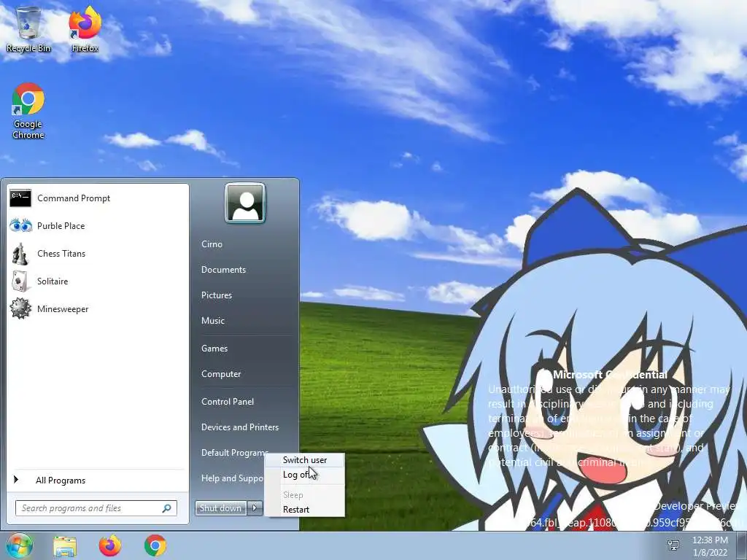747x560 pixels.
Task: Open Firefox from the taskbar
Action: (110, 545)
